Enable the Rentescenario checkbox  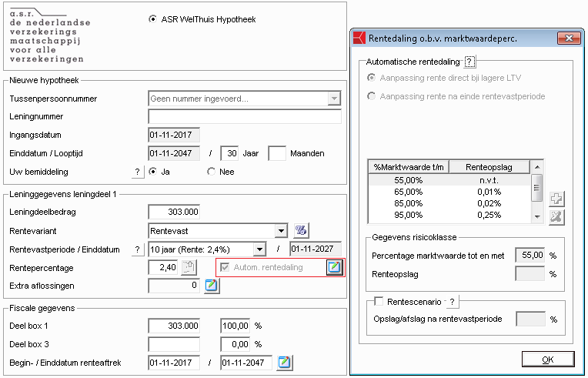379,301
